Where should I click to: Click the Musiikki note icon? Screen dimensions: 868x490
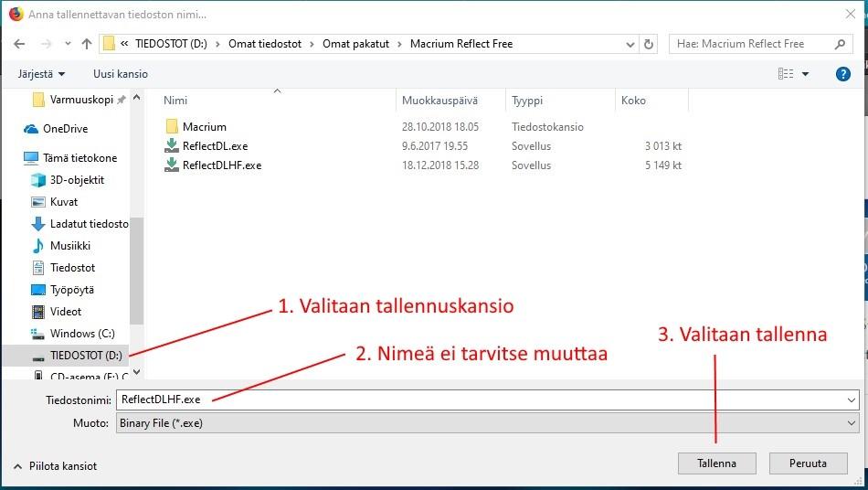(38, 246)
